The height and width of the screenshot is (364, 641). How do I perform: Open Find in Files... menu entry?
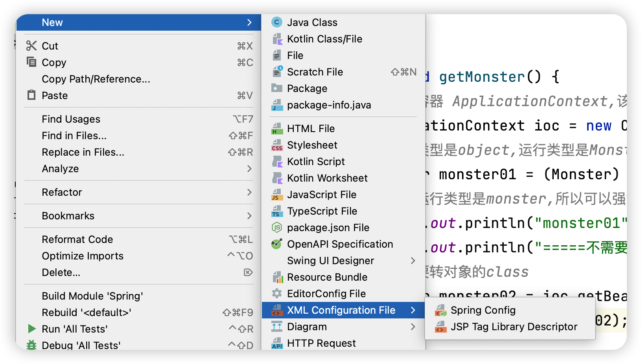pyautogui.click(x=139, y=136)
